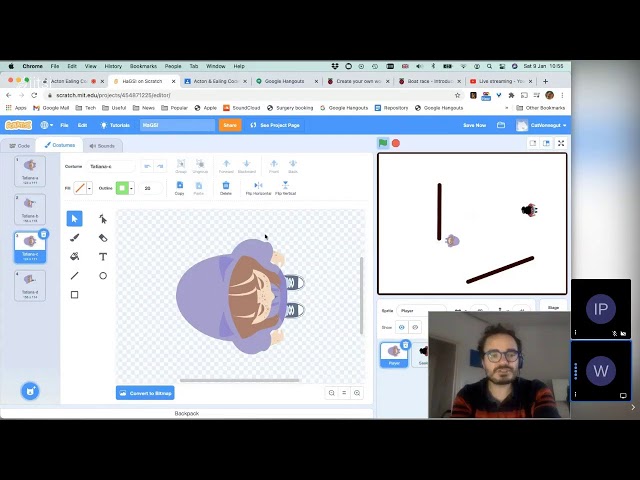Click the costume name field
The height and width of the screenshot is (480, 640).
click(x=110, y=167)
